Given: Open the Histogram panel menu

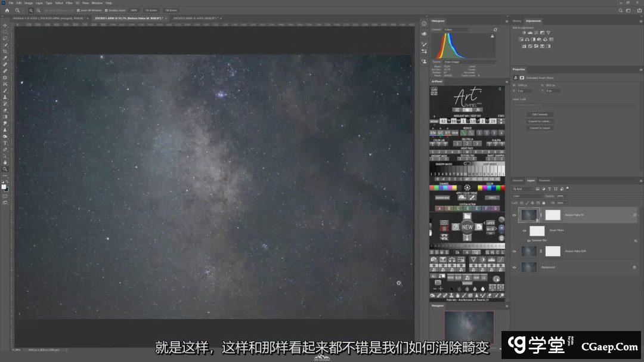Looking at the screenshot, I should pyautogui.click(x=506, y=21).
